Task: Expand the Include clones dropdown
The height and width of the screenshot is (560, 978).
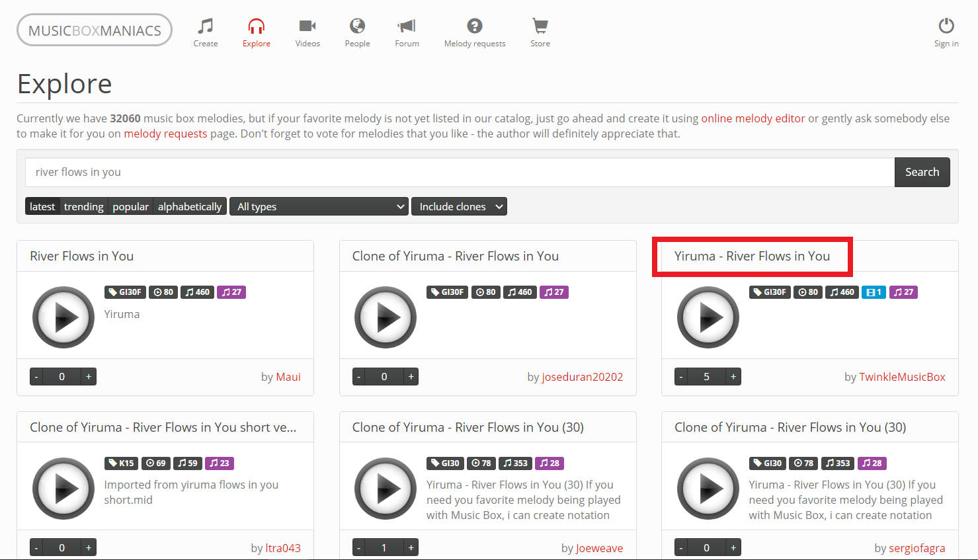Action: coord(459,206)
